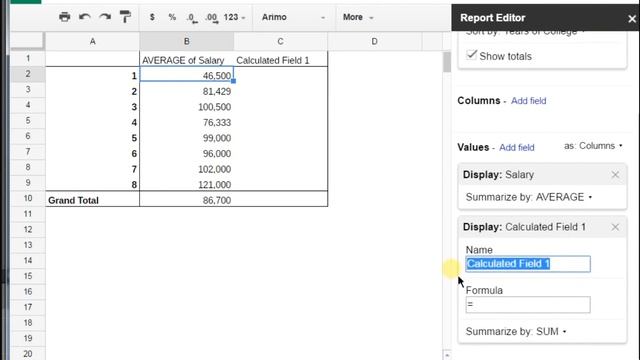
Task: Select the Paint format roller icon
Action: coord(125,17)
